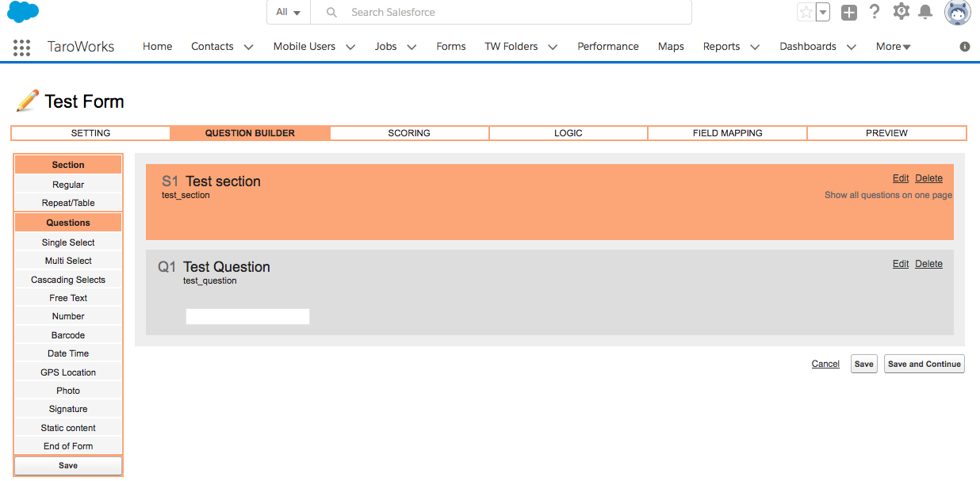Click the Salesforce cloud logo

point(23,12)
